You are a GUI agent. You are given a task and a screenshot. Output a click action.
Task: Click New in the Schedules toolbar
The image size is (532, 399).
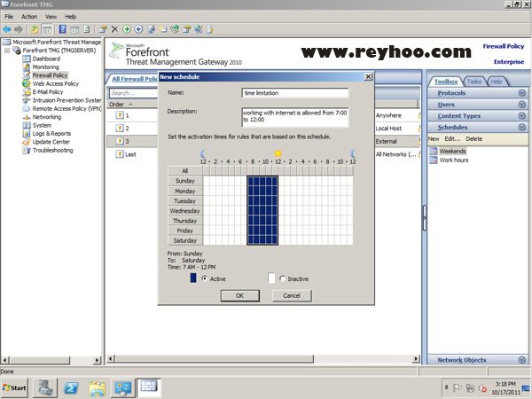434,139
